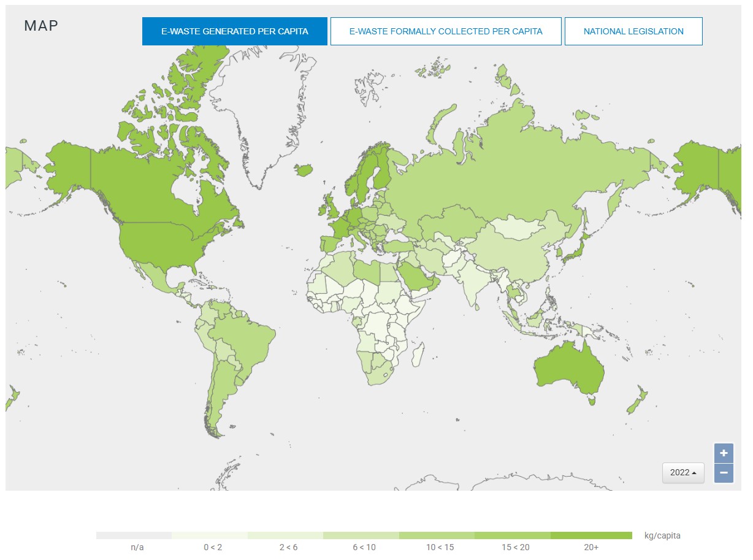Pick the 6 < 10 legend swatch
This screenshot has width=753, height=560.
coord(361,535)
